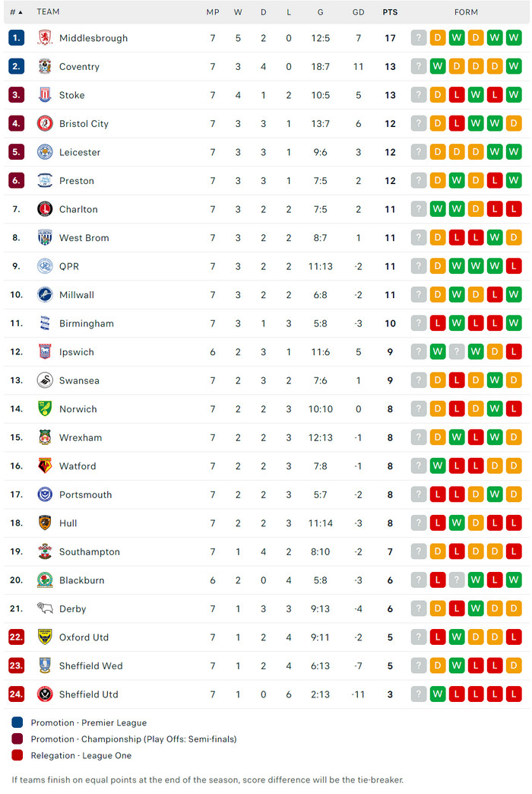Sort standings by PTS column header

[390, 12]
